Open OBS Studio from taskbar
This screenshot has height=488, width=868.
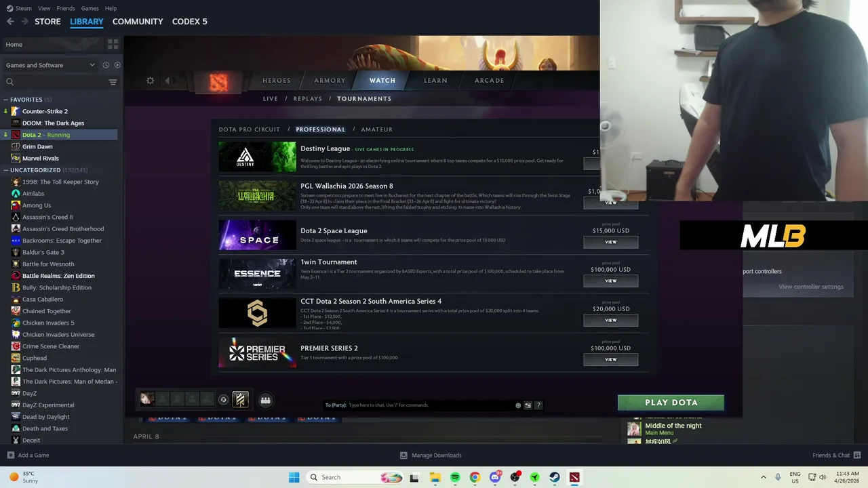(x=515, y=477)
